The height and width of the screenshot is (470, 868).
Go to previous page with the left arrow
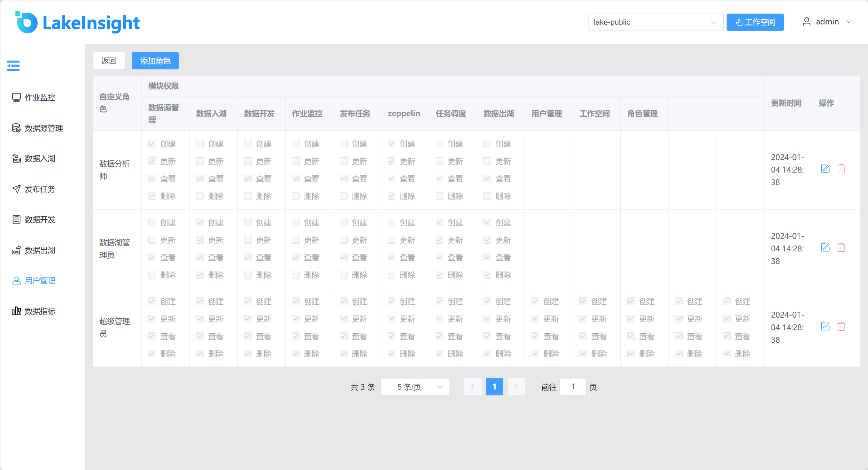coord(473,387)
